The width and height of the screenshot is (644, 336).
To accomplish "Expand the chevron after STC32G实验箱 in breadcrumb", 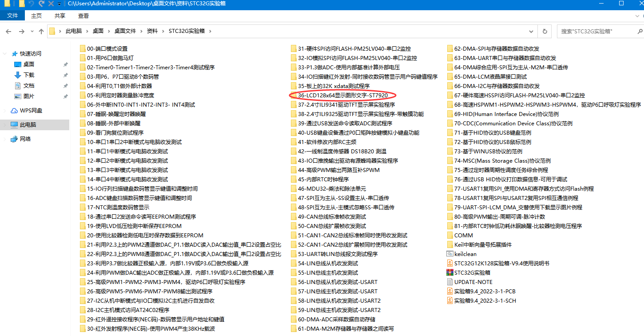I will 211,31.
